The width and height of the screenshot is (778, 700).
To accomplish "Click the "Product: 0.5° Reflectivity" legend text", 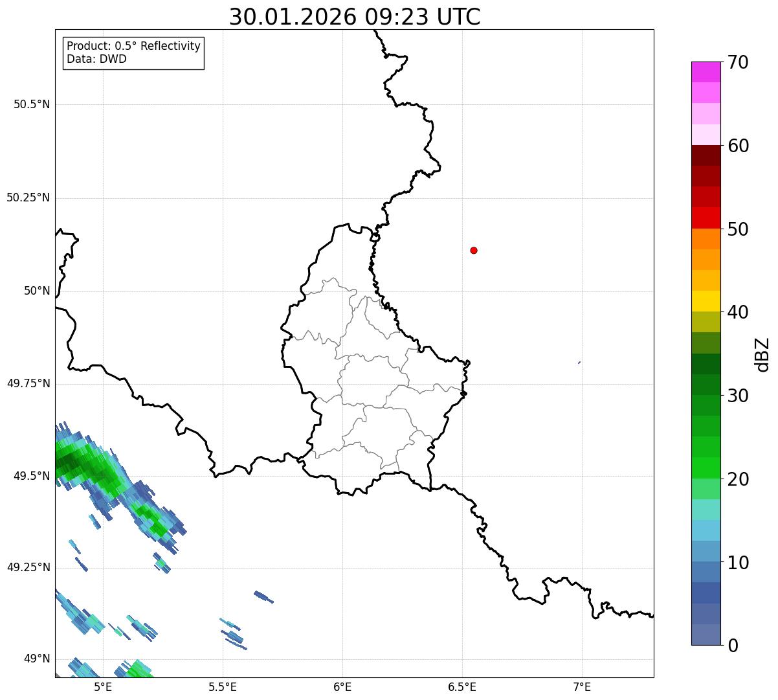I will point(133,47).
